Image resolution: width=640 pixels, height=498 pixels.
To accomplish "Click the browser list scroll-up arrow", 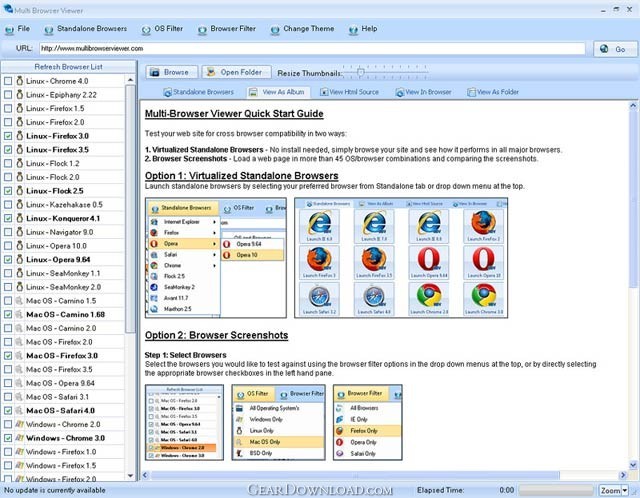I will pos(130,80).
